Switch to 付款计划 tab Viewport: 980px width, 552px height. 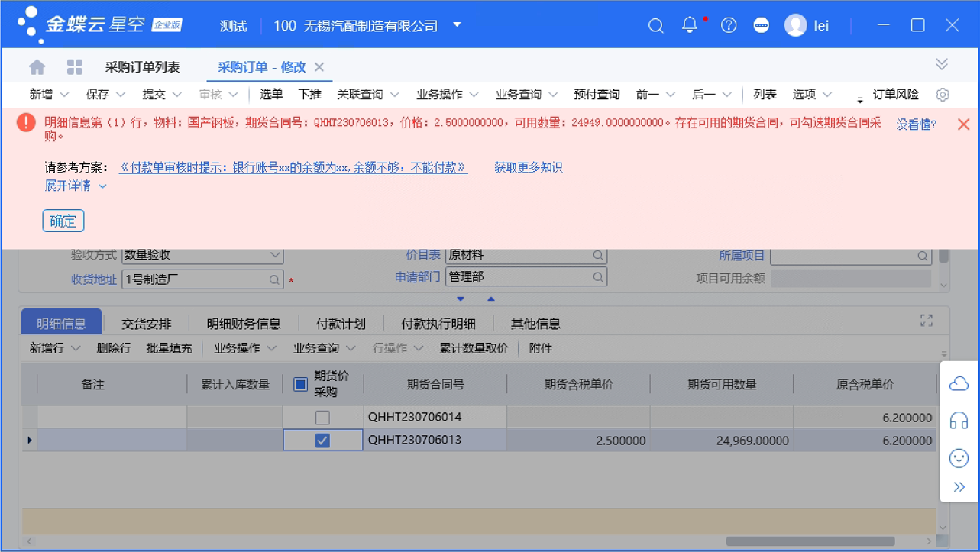[x=341, y=324]
